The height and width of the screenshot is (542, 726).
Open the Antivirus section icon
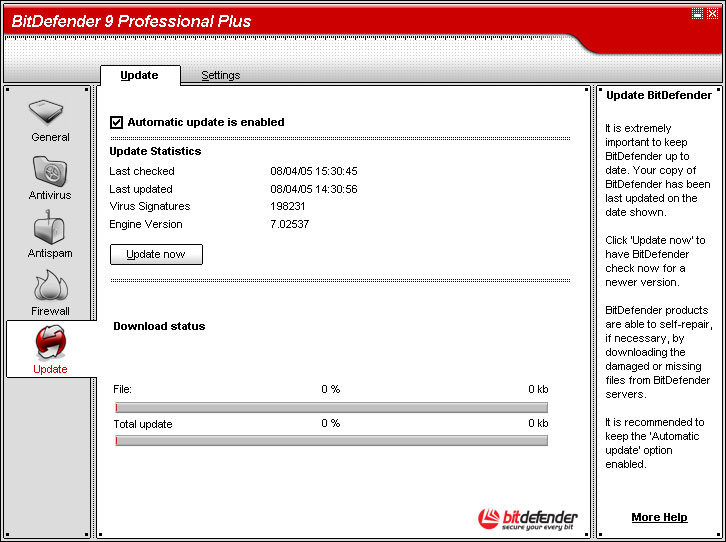[50, 172]
